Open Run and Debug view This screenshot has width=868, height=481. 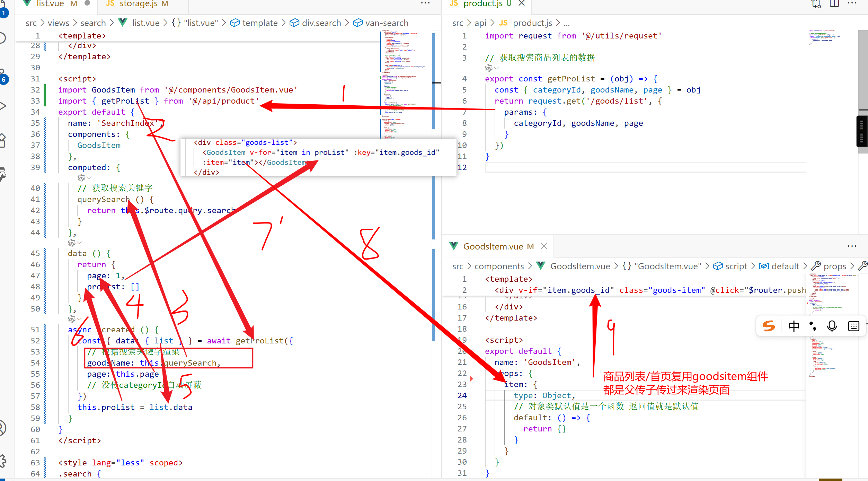coord(3,105)
